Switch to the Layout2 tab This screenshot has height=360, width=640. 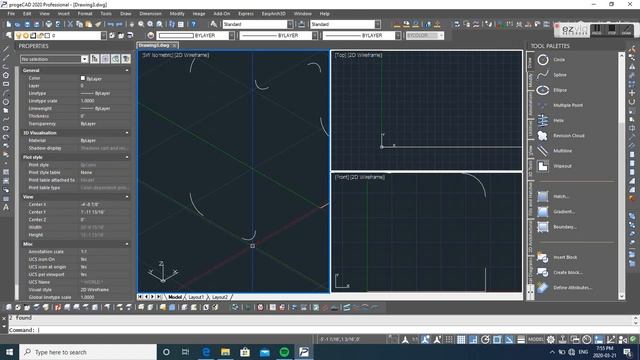[x=220, y=297]
